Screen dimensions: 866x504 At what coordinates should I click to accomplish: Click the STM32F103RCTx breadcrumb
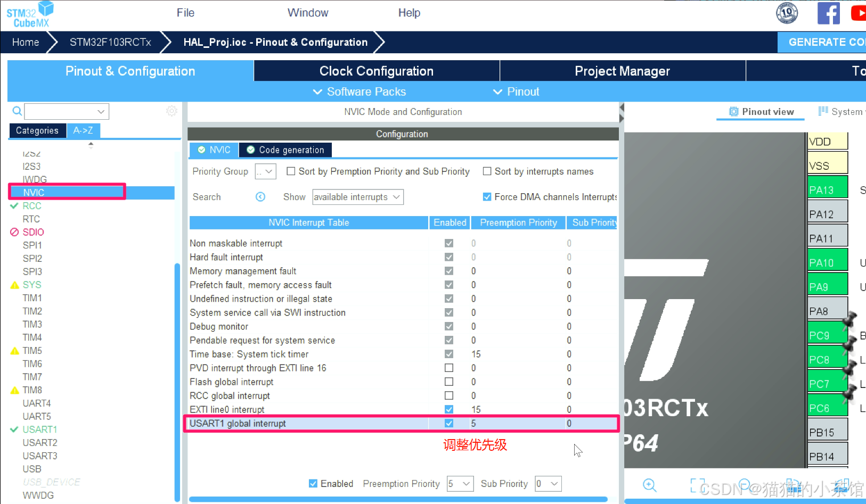110,42
